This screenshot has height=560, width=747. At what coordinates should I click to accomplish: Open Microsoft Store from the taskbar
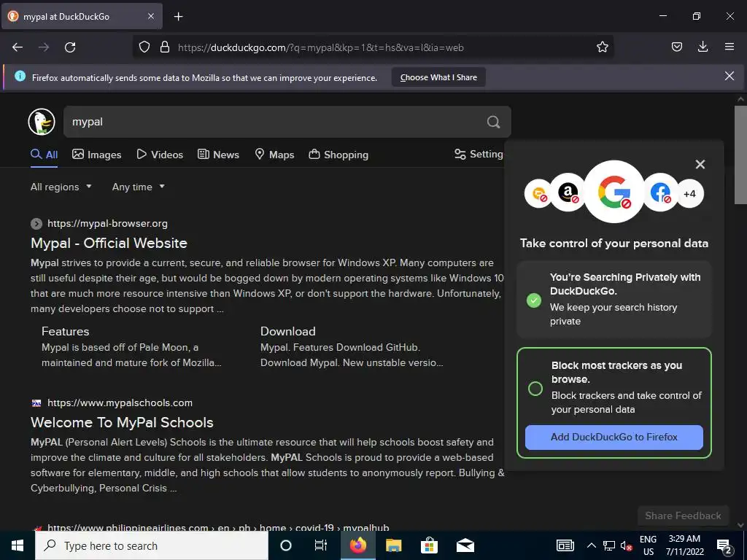(x=429, y=545)
